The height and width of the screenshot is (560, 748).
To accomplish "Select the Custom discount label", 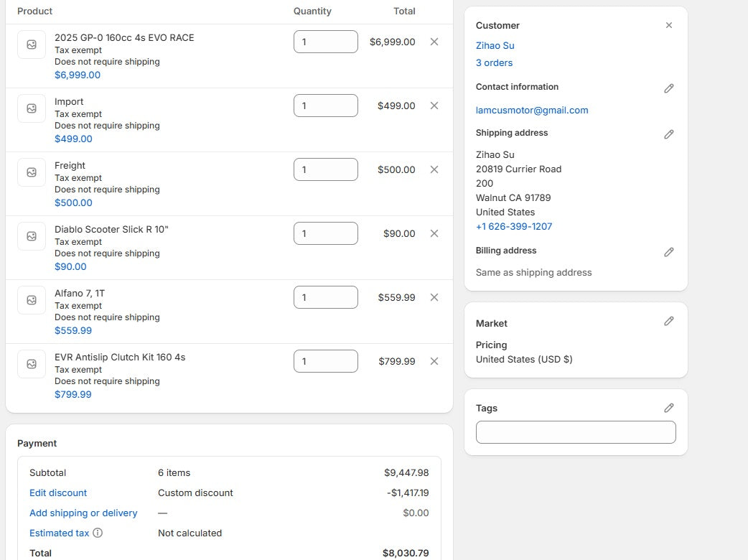I will (x=195, y=493).
